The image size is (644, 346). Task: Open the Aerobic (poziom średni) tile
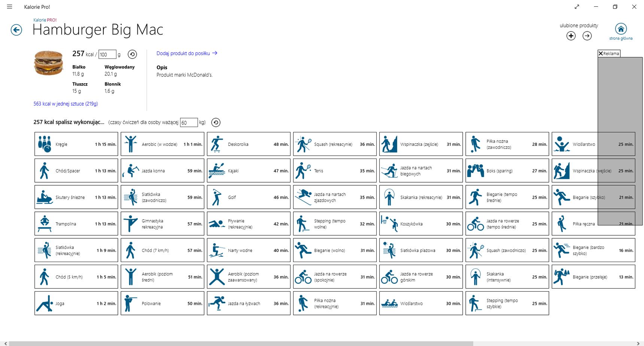(x=162, y=277)
